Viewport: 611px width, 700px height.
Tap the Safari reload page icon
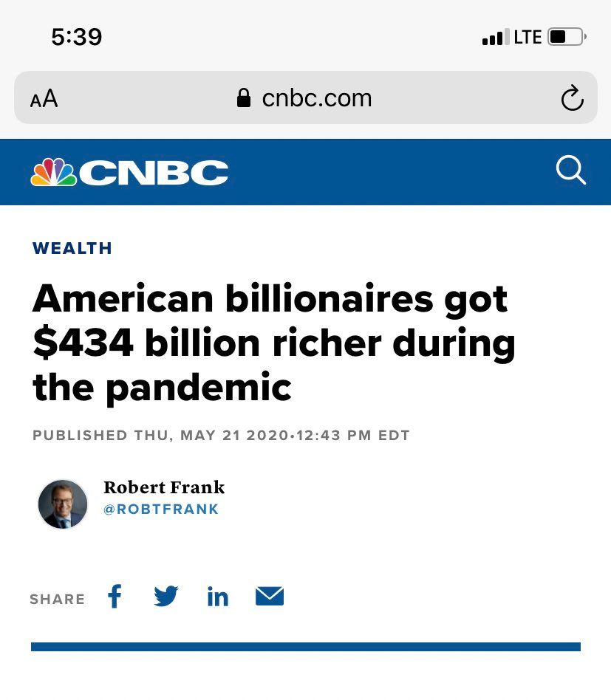point(572,98)
